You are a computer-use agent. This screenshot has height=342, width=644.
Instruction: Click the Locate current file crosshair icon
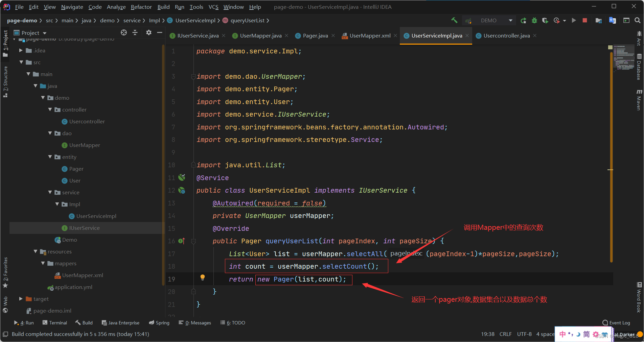(x=124, y=32)
